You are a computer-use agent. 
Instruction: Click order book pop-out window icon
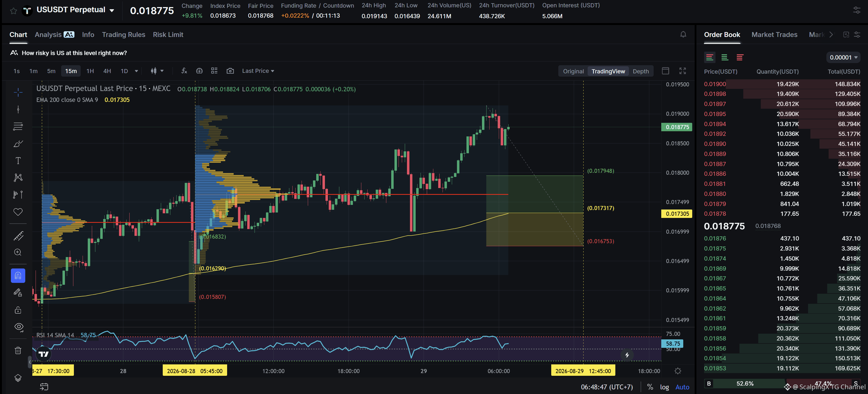(x=846, y=35)
